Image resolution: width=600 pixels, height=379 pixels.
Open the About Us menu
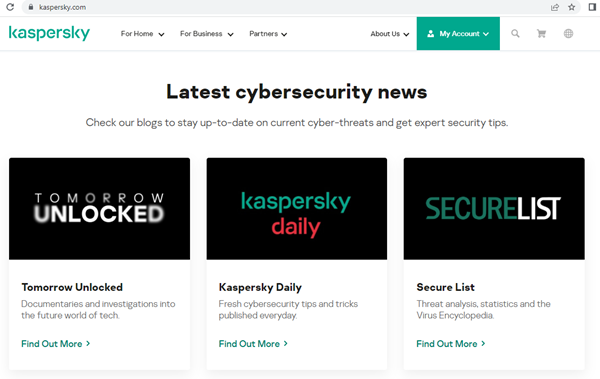pyautogui.click(x=390, y=34)
